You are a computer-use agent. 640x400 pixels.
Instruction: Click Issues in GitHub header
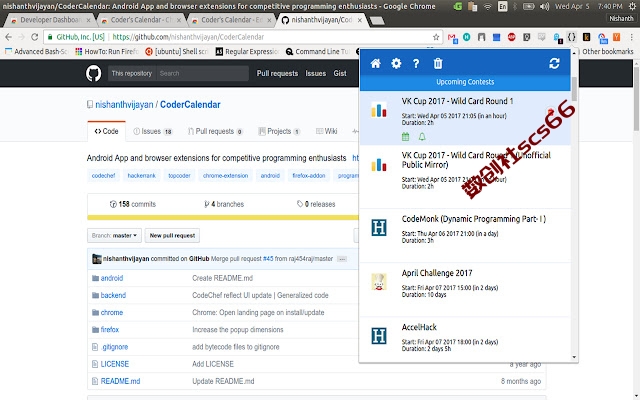pyautogui.click(x=316, y=73)
